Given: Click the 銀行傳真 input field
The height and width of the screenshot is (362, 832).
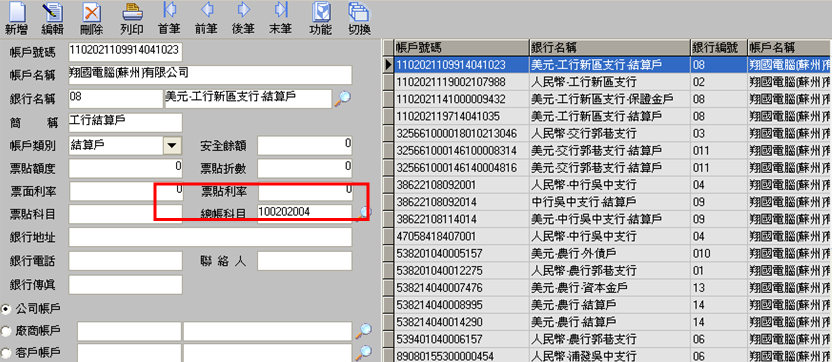Looking at the screenshot, I should [125, 285].
